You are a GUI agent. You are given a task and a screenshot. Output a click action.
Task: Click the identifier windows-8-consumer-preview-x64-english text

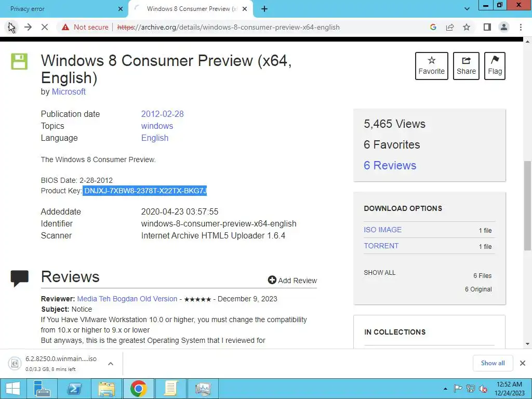point(219,223)
